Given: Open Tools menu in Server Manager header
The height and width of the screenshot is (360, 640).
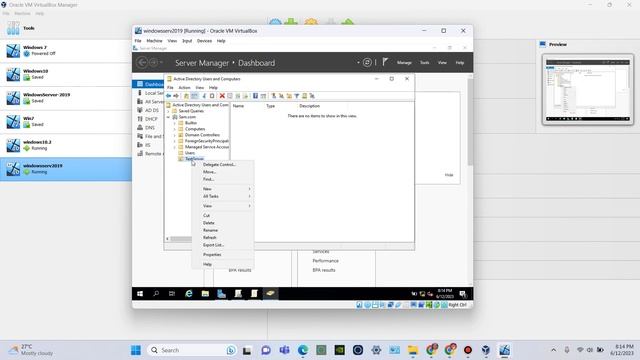Looking at the screenshot, I should click(x=424, y=62).
